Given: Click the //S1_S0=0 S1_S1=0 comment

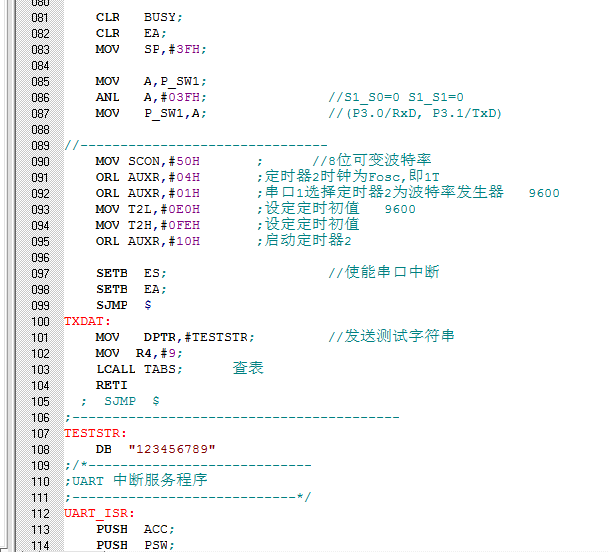Looking at the screenshot, I should click(395, 97).
